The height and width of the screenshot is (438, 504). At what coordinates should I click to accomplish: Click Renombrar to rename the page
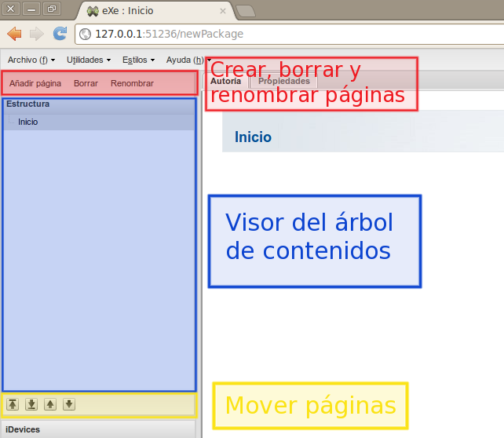pos(132,82)
